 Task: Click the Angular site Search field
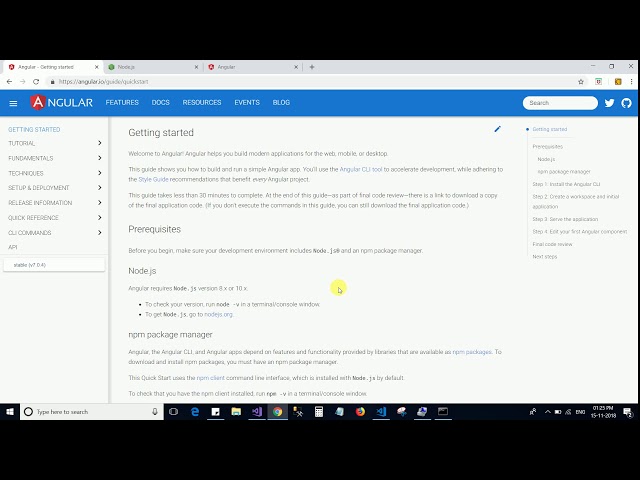(560, 103)
